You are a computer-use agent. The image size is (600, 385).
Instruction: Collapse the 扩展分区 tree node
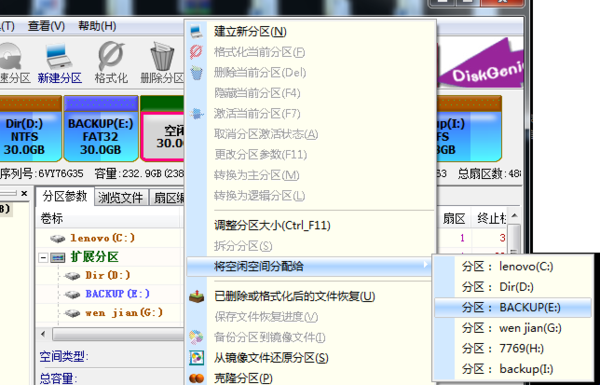click(x=43, y=258)
